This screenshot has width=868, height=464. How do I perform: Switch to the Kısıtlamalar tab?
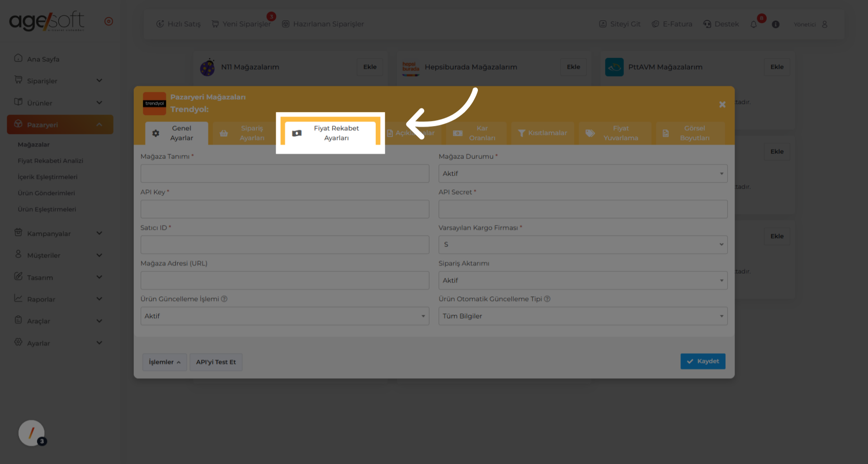tap(542, 133)
